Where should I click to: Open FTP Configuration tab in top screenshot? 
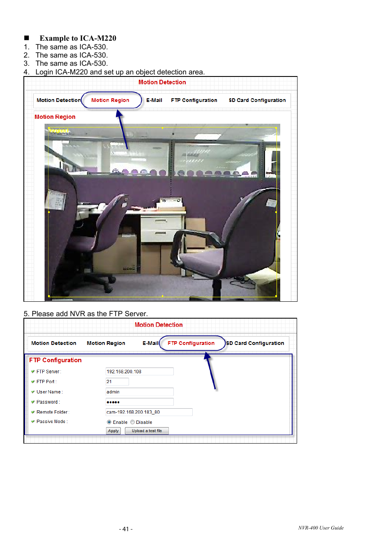pos(194,100)
